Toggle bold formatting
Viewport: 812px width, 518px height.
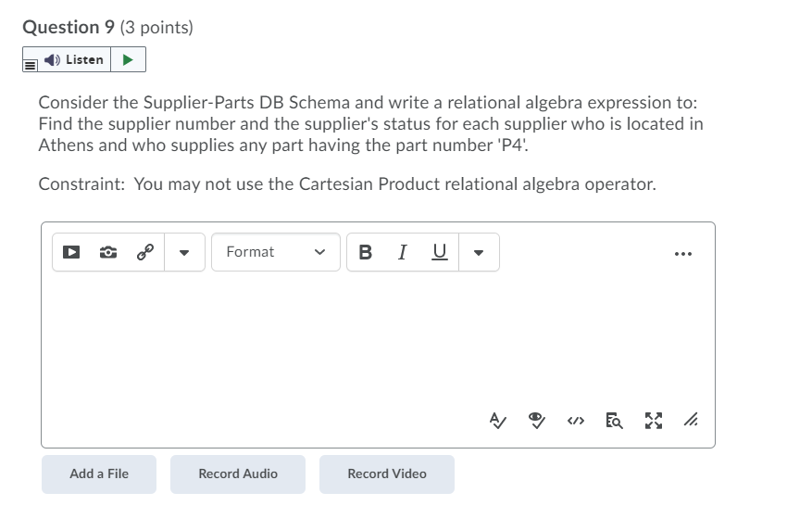[365, 252]
